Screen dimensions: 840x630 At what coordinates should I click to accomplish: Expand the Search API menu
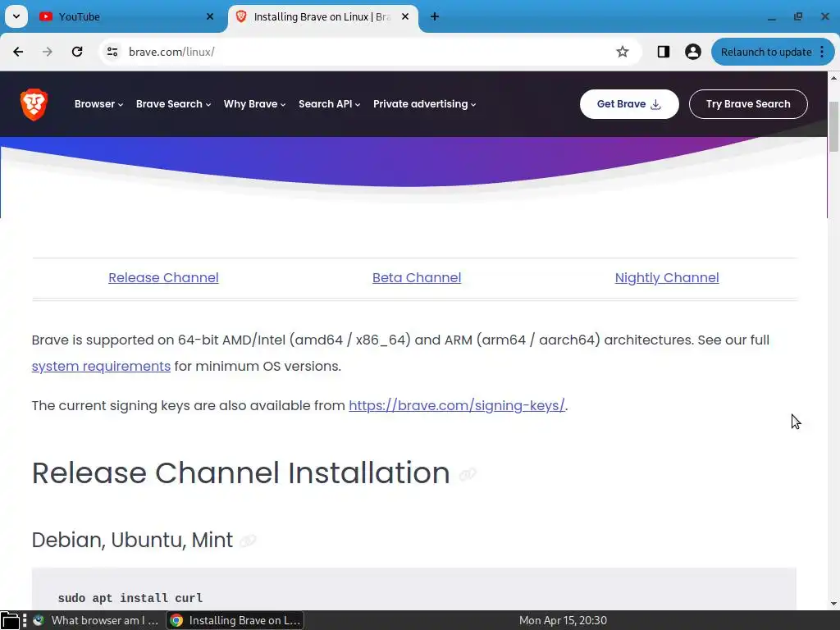330,104
